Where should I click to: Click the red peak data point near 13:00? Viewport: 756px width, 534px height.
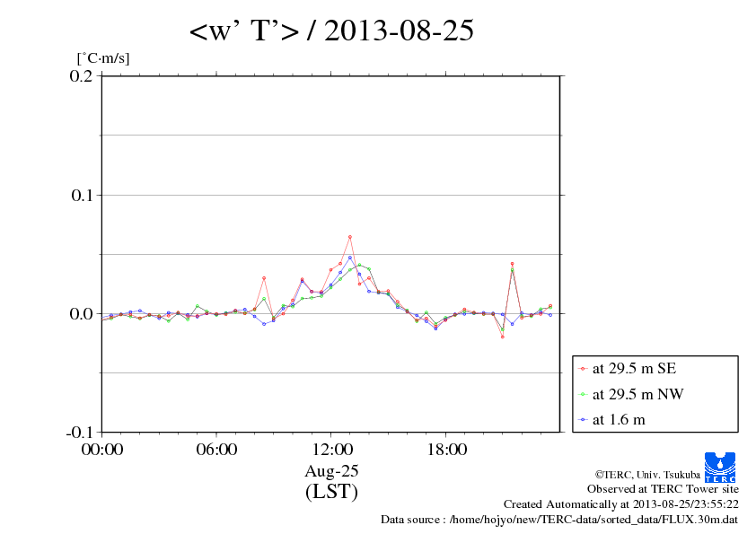click(350, 237)
